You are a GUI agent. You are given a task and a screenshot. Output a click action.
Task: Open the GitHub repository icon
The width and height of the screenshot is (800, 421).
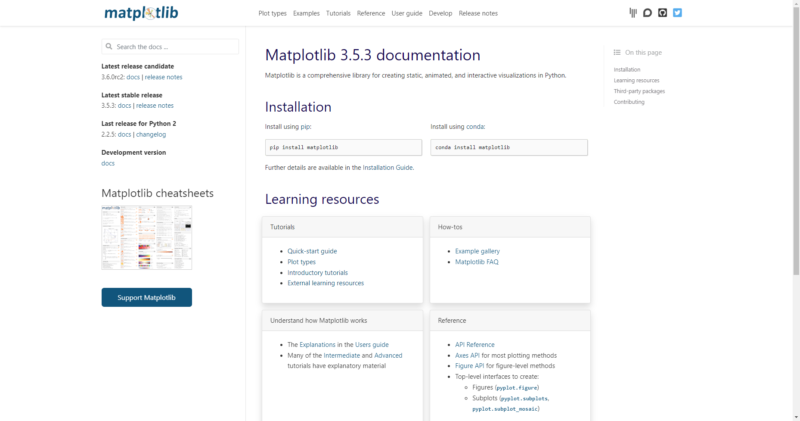pyautogui.click(x=663, y=13)
